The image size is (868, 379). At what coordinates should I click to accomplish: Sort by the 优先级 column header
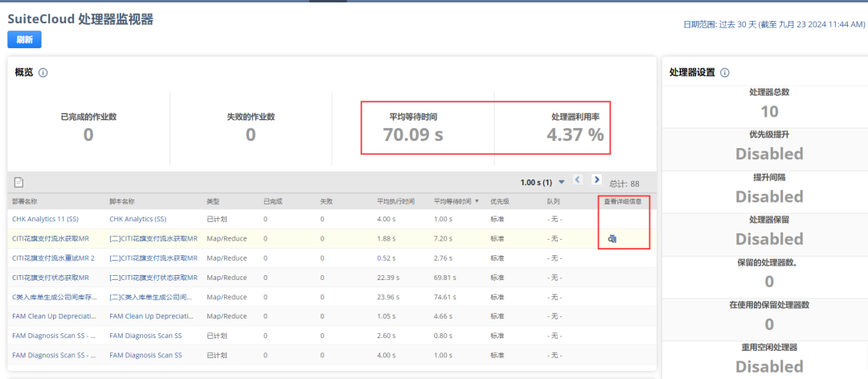pyautogui.click(x=499, y=201)
